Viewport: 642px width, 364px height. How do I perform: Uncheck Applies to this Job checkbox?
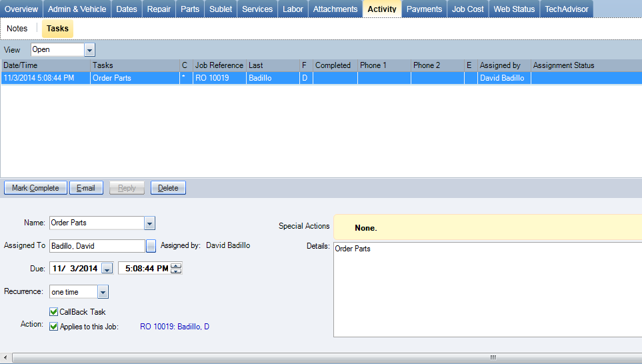pos(54,326)
